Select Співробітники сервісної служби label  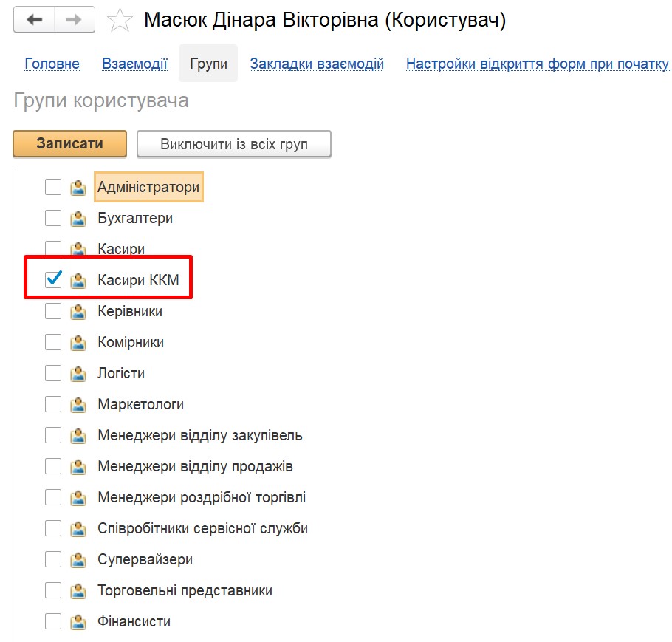pyautogui.click(x=202, y=528)
